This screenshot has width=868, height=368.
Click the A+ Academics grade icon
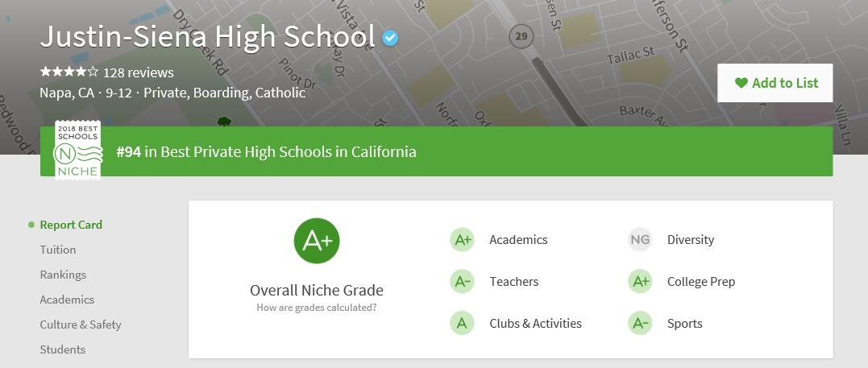point(462,240)
